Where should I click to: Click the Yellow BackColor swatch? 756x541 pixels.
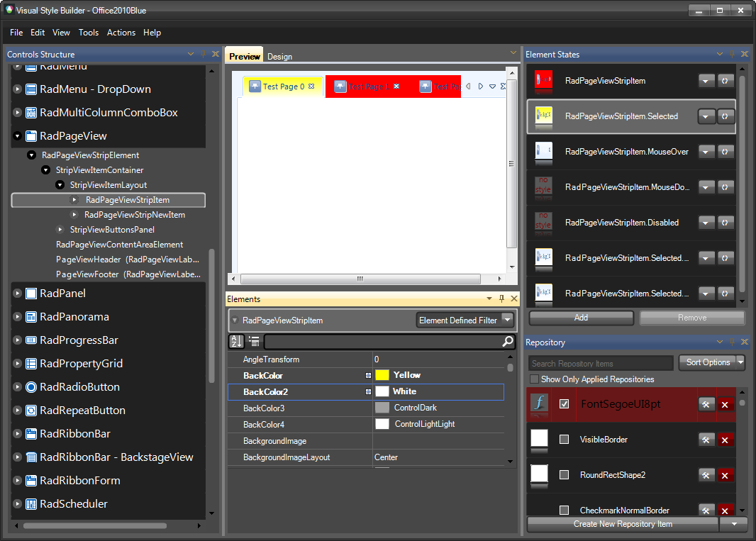[382, 375]
